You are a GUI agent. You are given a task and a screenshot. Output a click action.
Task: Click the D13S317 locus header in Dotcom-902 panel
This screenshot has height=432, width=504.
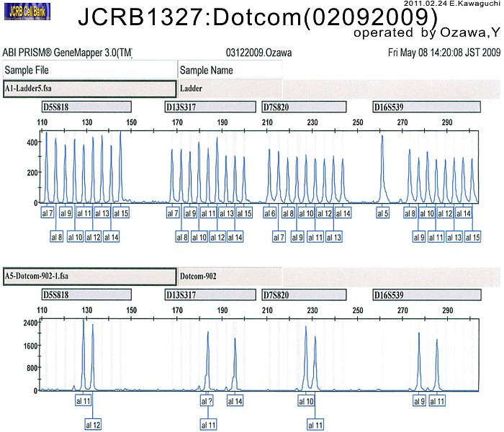[210, 294]
